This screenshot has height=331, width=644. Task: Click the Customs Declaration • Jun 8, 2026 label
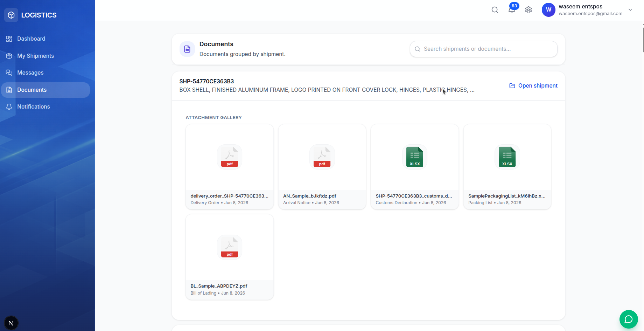tap(411, 203)
